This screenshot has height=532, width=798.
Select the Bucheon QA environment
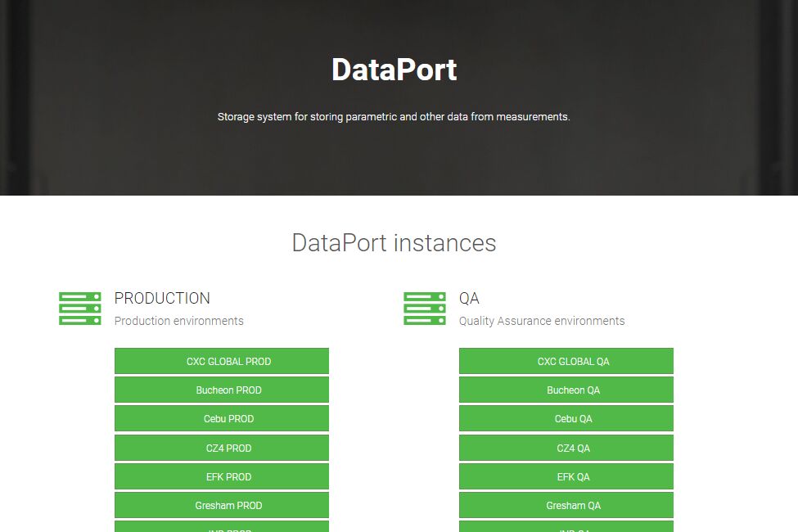(x=566, y=390)
